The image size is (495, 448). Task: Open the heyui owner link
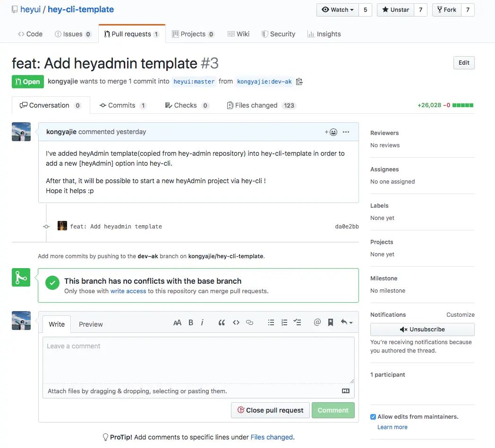30,9
